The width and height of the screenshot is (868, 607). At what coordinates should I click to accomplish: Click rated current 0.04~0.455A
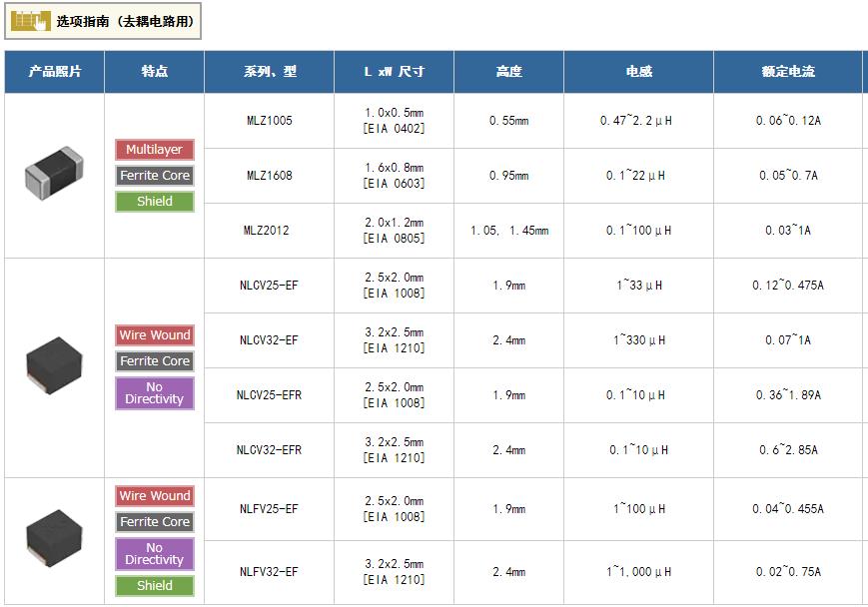(788, 509)
